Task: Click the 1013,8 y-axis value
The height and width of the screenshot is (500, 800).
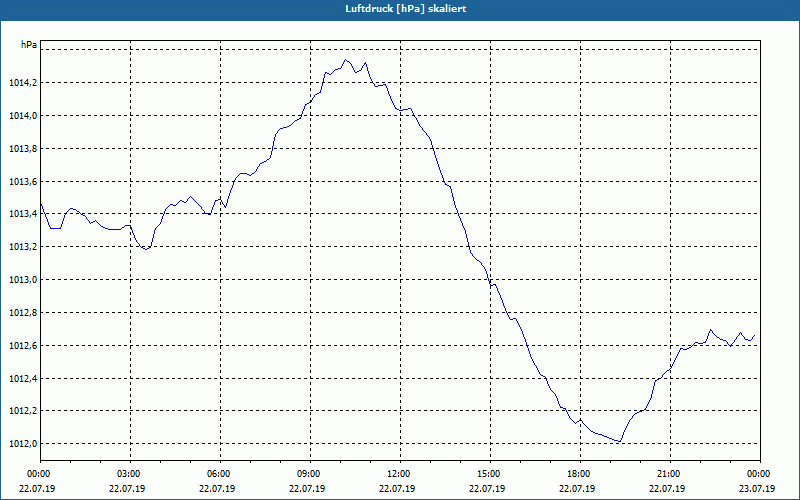Action: (x=23, y=148)
